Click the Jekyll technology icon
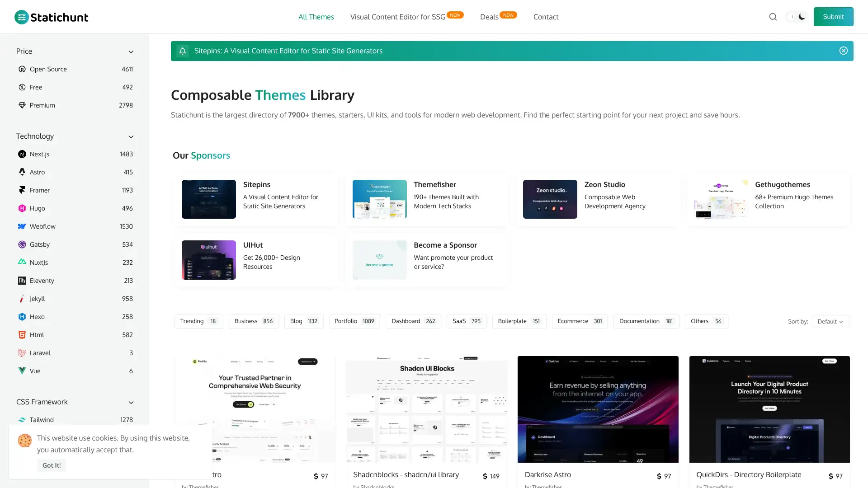The height and width of the screenshot is (488, 868). tap(22, 299)
